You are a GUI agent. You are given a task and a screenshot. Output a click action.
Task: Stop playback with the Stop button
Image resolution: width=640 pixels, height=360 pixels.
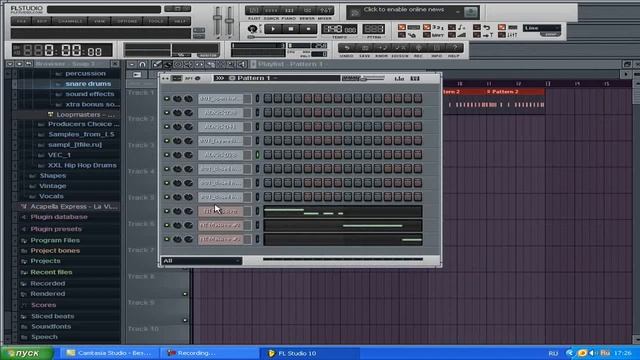(291, 29)
